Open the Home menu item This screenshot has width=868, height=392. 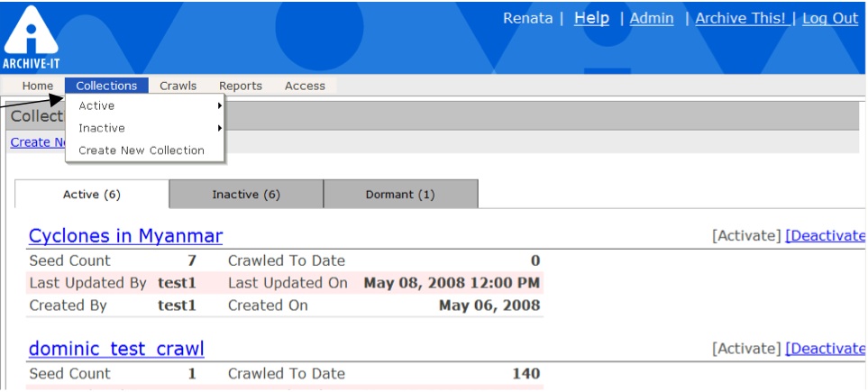[38, 86]
